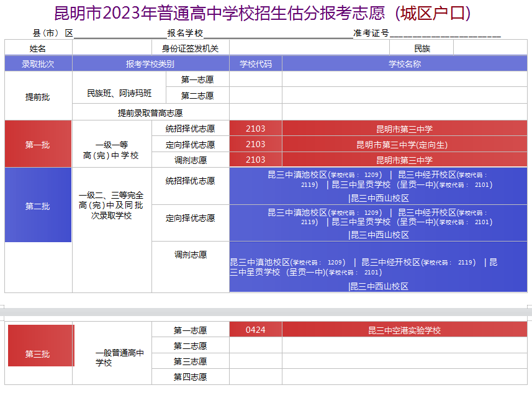Click the 县(市)区 underline blank
This screenshot has height=403, width=532.
coord(120,34)
